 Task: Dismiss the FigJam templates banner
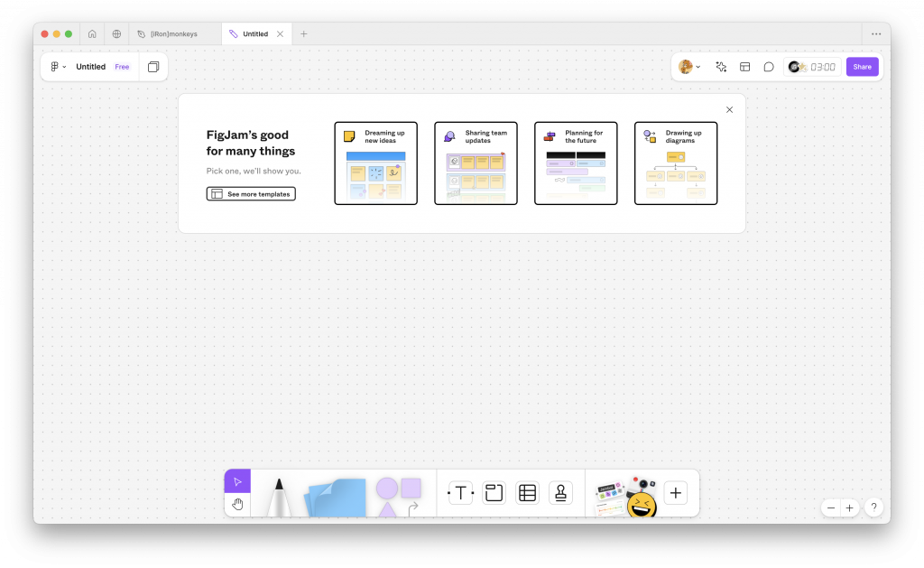pyautogui.click(x=729, y=109)
